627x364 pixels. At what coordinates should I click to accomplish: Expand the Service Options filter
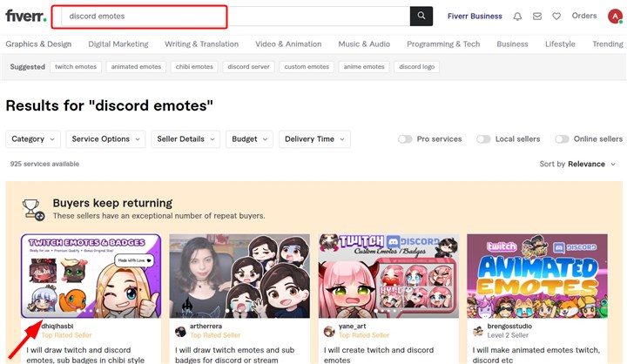click(105, 139)
